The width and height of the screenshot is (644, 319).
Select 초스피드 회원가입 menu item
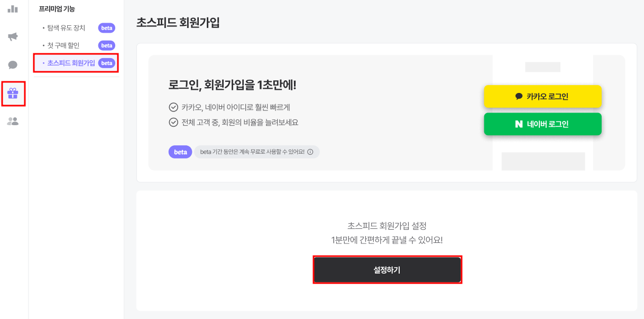pos(71,63)
